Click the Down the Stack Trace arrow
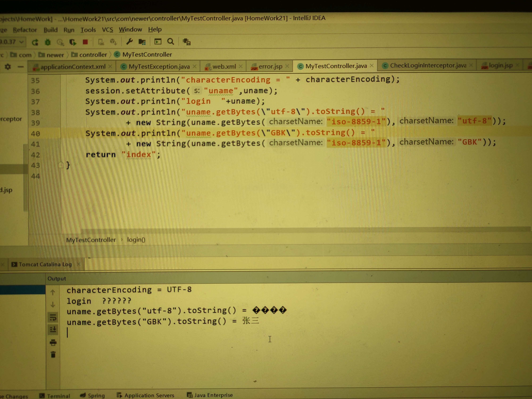This screenshot has height=399, width=532. click(53, 304)
